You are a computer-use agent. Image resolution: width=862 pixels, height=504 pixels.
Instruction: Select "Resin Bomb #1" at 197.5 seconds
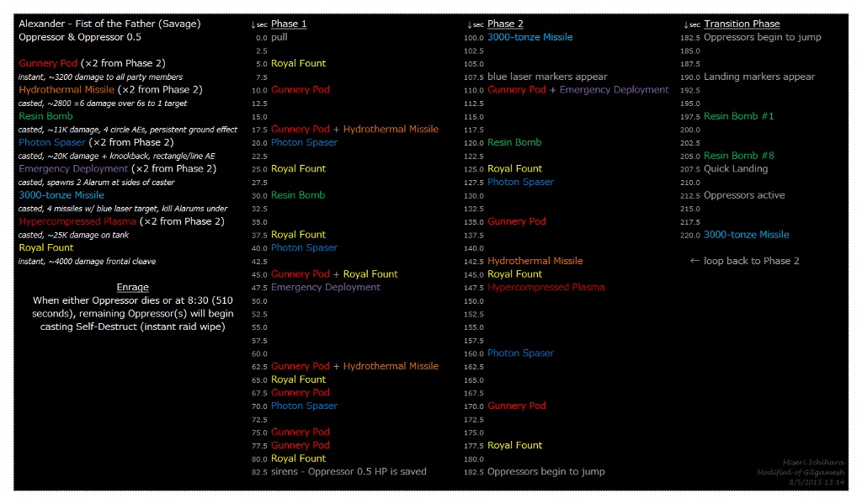(x=738, y=116)
